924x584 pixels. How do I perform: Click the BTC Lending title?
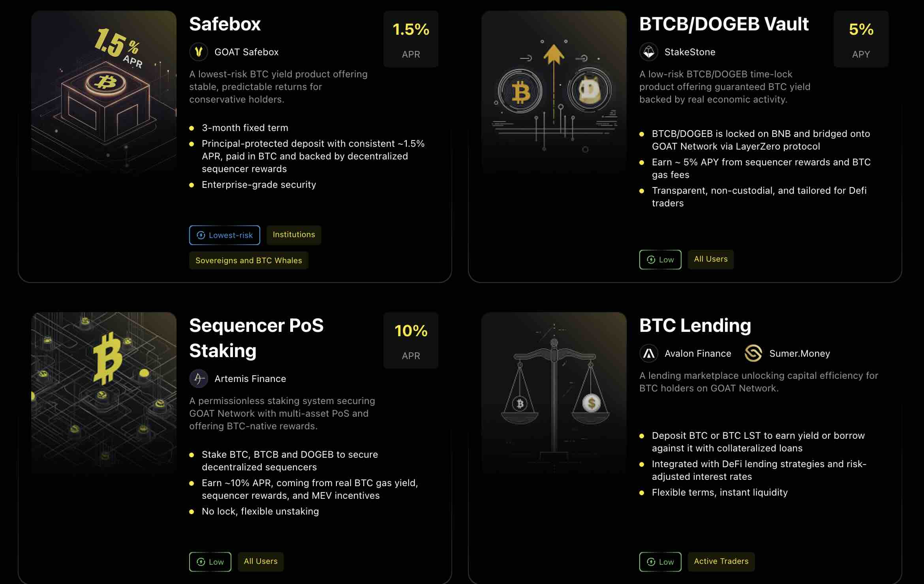(x=695, y=326)
